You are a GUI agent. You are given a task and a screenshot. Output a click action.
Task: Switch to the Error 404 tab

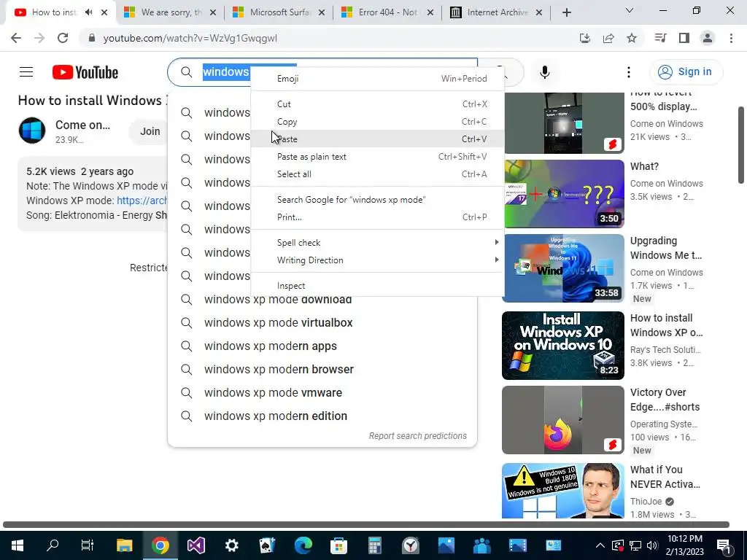pos(387,12)
